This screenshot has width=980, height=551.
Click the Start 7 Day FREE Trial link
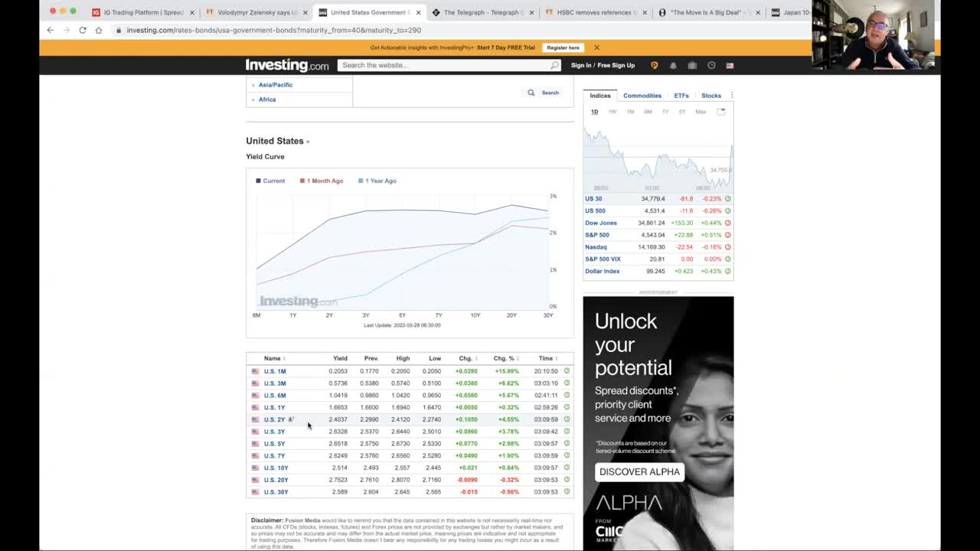(x=505, y=47)
